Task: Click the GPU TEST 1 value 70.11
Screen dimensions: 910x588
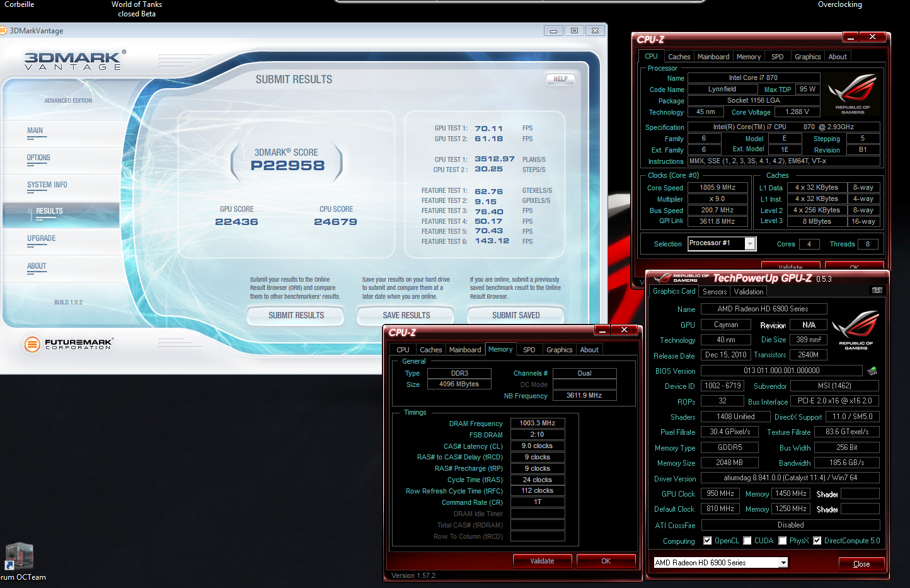Action: pyautogui.click(x=488, y=129)
